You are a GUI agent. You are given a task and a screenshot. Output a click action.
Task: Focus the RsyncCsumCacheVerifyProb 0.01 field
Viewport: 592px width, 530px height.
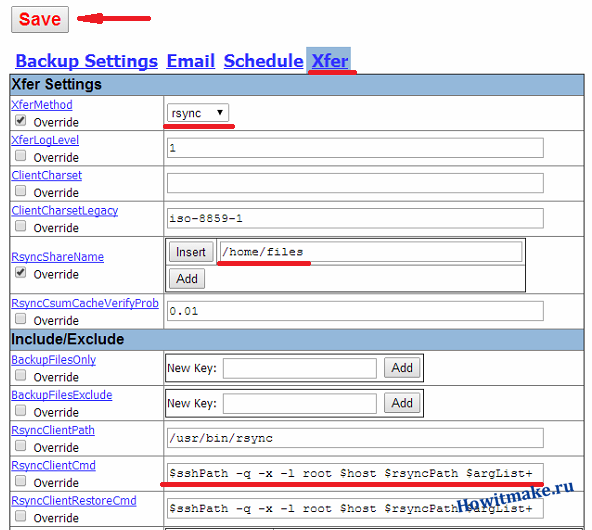click(x=355, y=311)
